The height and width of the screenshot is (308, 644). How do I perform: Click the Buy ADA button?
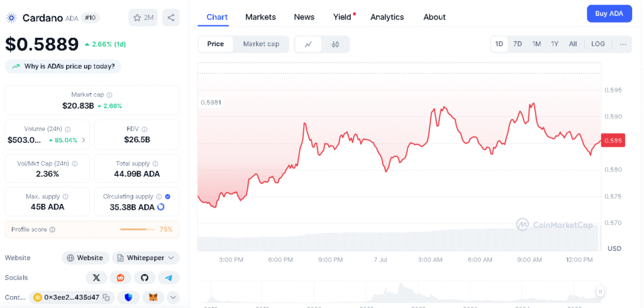pyautogui.click(x=609, y=14)
